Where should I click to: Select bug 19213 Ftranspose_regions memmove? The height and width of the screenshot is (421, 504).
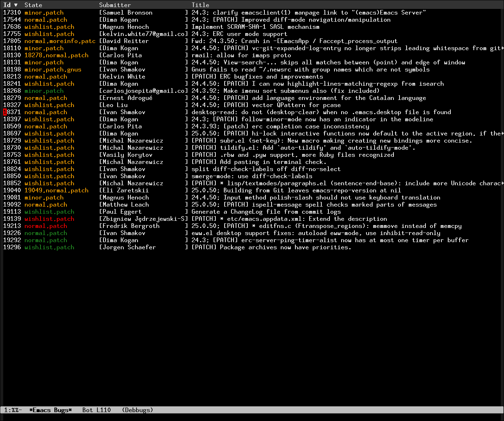[x=252, y=226]
